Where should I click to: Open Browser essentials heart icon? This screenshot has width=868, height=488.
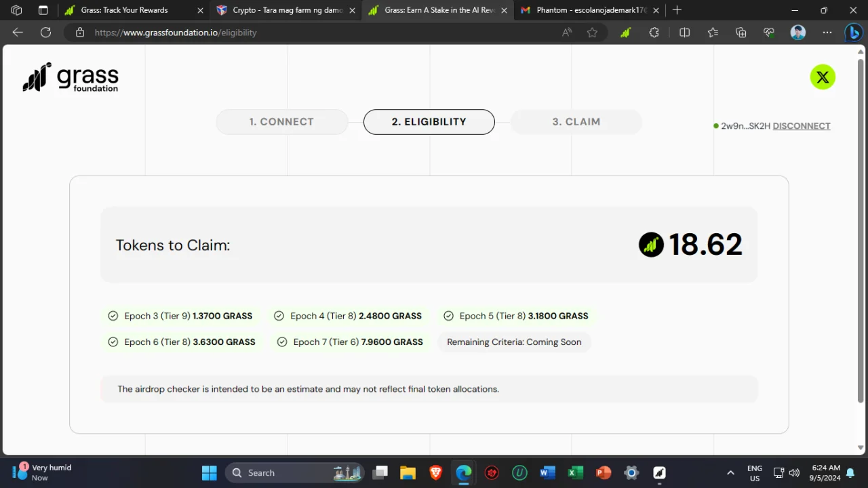pos(769,33)
